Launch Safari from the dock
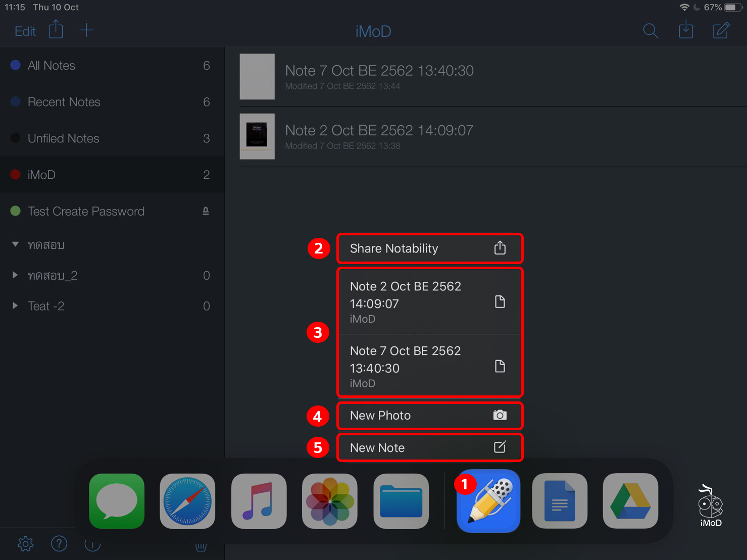This screenshot has height=560, width=747. (x=187, y=501)
